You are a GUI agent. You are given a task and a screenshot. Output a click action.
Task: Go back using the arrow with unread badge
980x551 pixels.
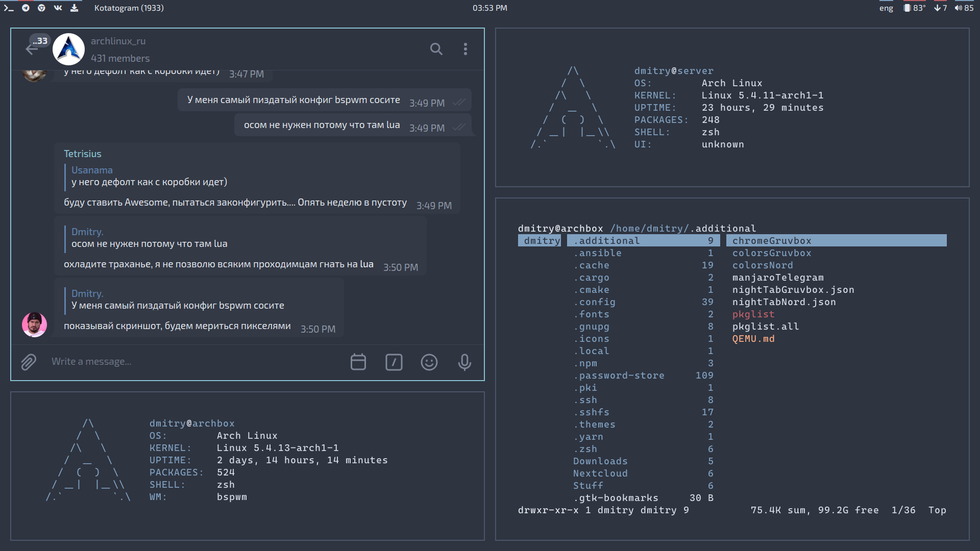(32, 49)
